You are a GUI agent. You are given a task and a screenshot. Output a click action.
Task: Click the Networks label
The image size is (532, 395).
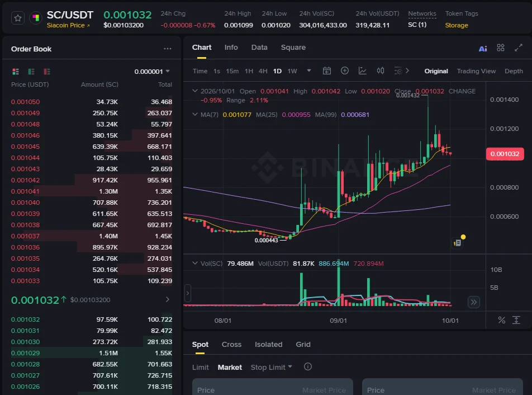click(422, 13)
